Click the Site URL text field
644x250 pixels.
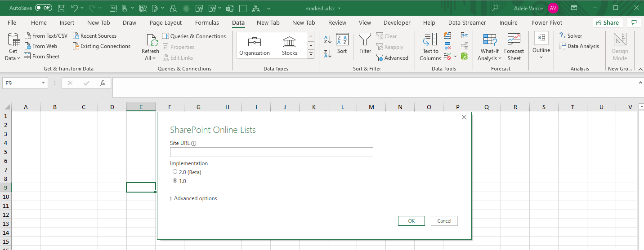pyautogui.click(x=271, y=153)
